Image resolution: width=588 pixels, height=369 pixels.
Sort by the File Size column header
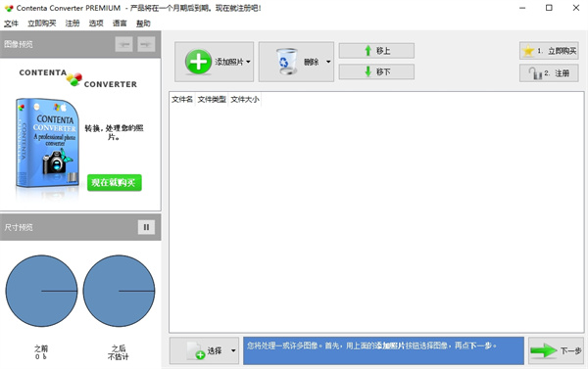(x=244, y=99)
